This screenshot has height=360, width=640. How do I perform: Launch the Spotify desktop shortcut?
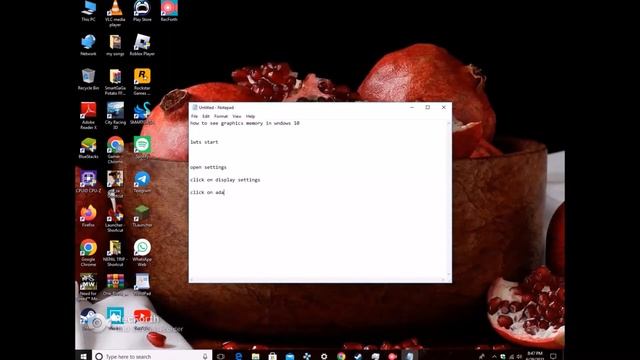coord(142,148)
